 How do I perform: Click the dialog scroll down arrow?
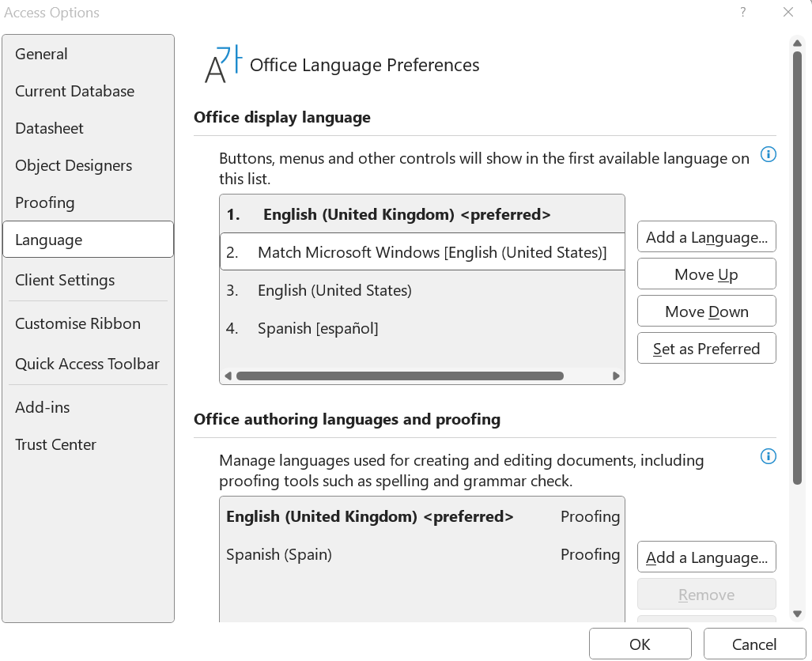[798, 614]
